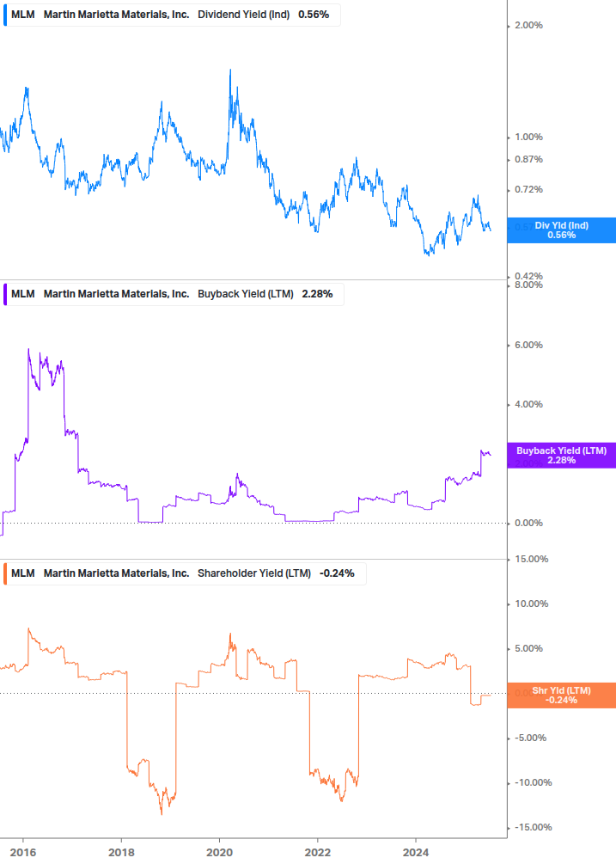Click the 2.28% value in the Buyback Yield legend
Screen dimensions: 616x864
click(317, 294)
